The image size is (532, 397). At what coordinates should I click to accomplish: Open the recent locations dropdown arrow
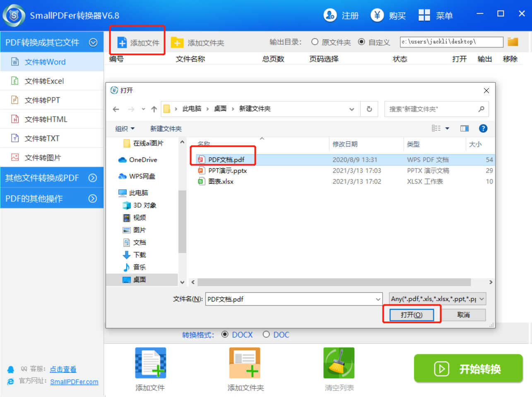143,109
